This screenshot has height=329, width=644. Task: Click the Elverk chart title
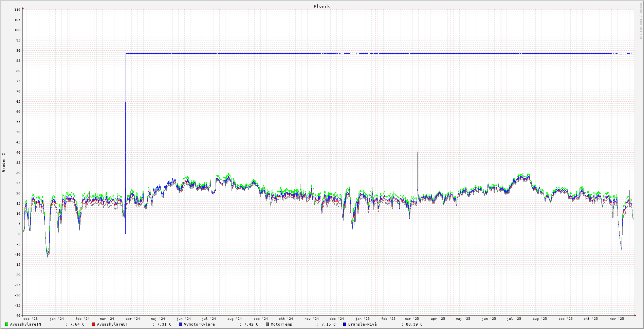(x=321, y=6)
